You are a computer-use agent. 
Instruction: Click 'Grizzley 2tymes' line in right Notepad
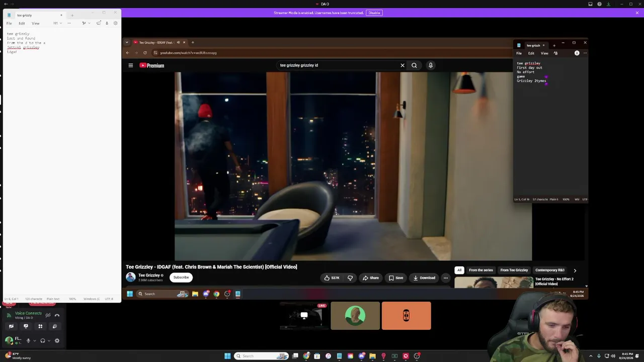point(531,81)
